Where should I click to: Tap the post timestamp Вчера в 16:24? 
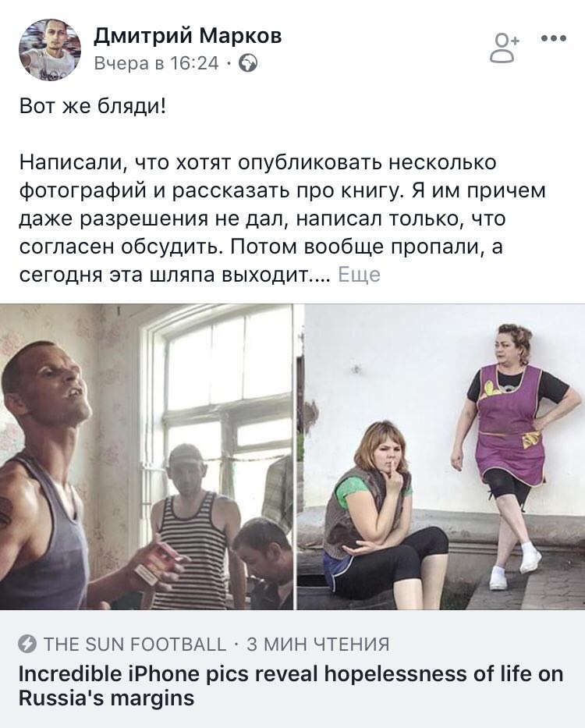click(156, 63)
